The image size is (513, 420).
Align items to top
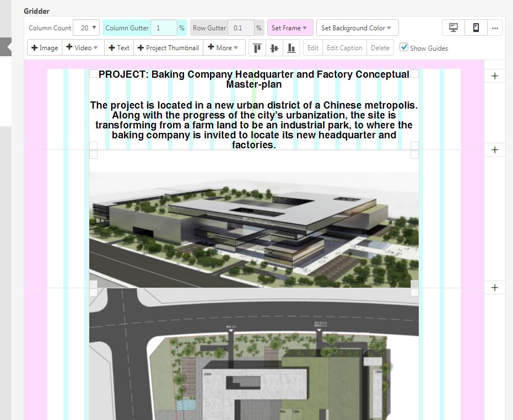(x=257, y=48)
